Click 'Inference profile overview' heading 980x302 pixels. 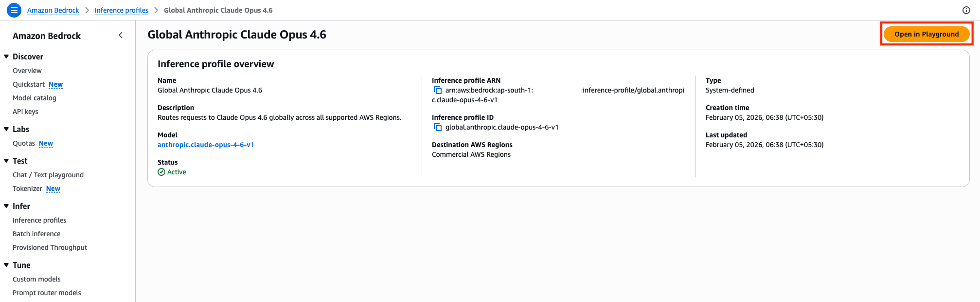(x=216, y=64)
